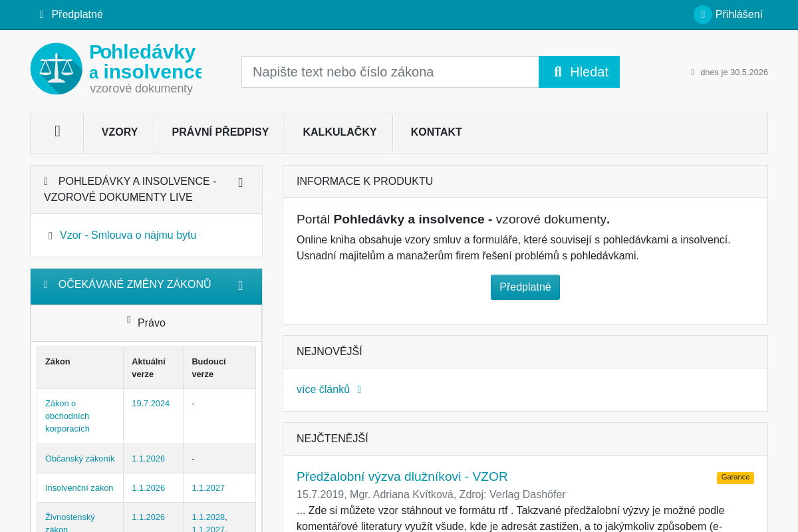Click the search text input field

[390, 72]
